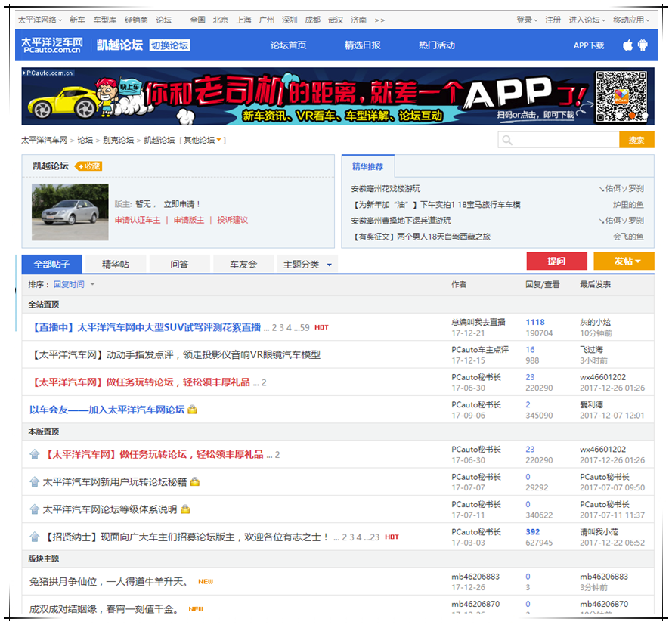Select the 精华推荐 tab
Image resolution: width=672 pixels, height=625 pixels.
(367, 166)
